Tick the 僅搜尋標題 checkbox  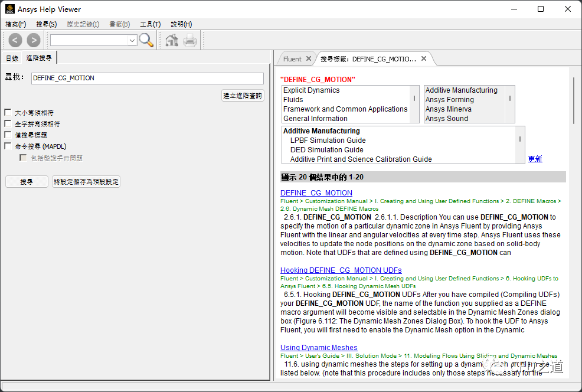tap(8, 135)
